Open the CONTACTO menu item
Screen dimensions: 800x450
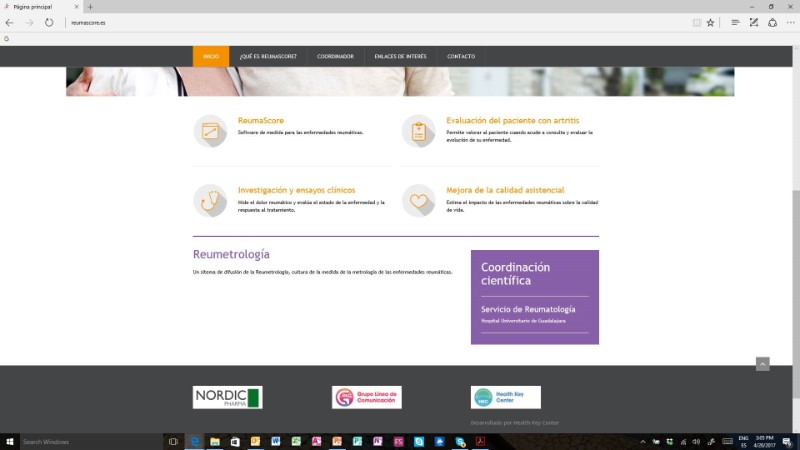click(x=461, y=57)
